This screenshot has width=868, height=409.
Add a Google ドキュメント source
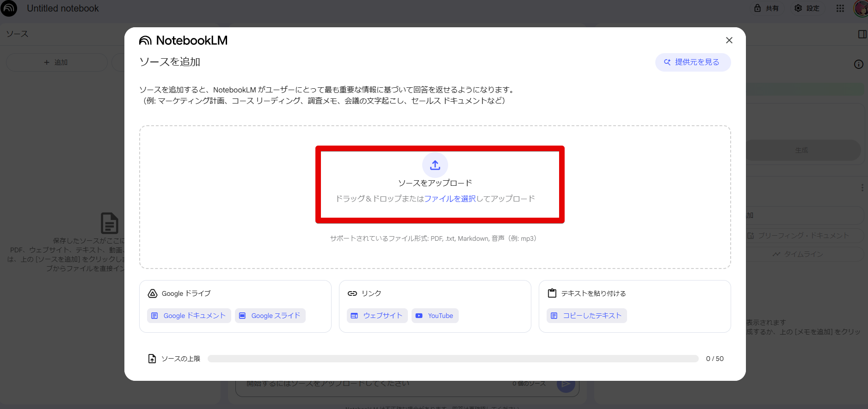pyautogui.click(x=189, y=316)
